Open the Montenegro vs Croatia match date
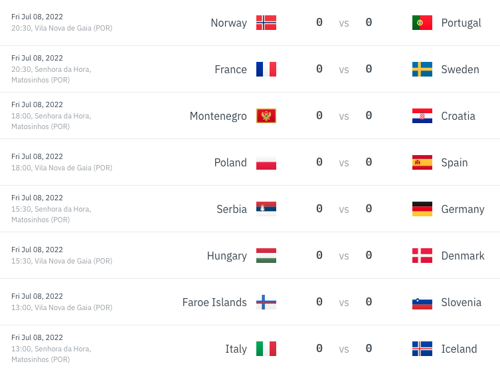 37,105
